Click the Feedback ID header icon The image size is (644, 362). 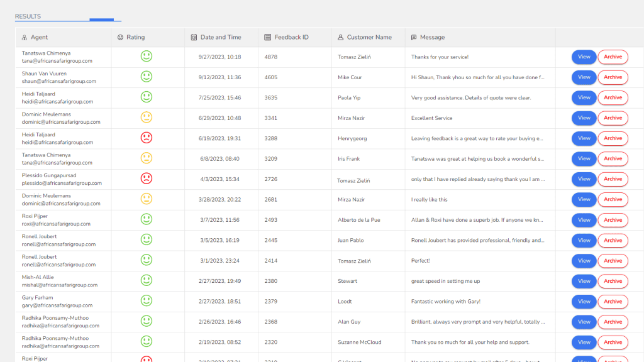click(268, 38)
